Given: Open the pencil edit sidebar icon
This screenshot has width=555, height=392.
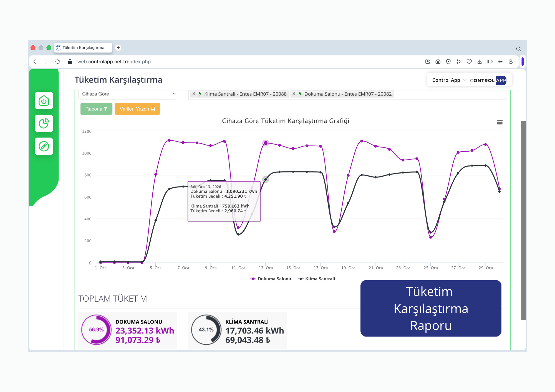Looking at the screenshot, I should (44, 146).
